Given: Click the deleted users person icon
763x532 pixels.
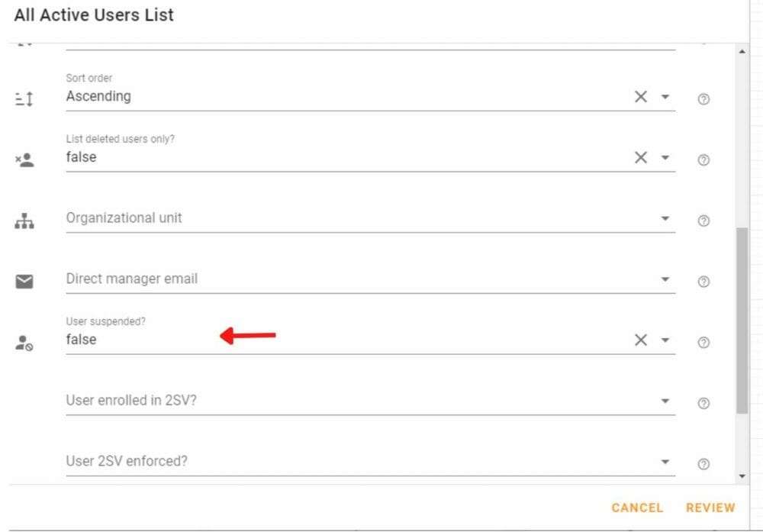Looking at the screenshot, I should click(24, 160).
